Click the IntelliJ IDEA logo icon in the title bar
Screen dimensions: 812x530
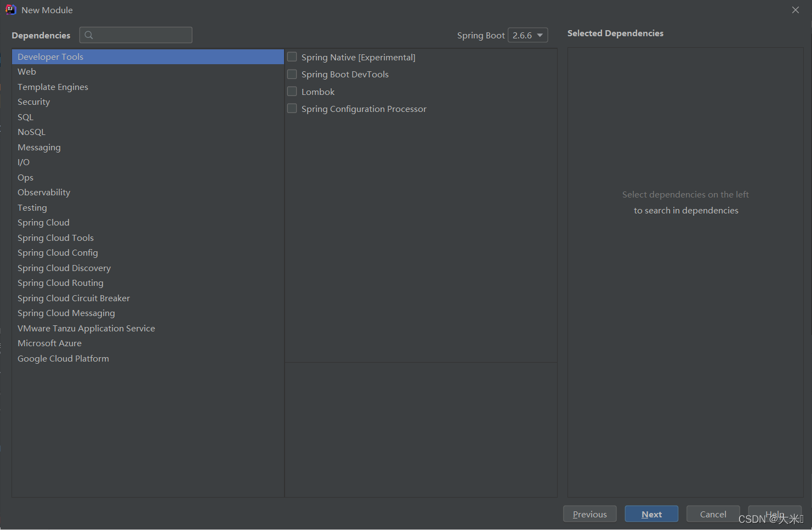[x=10, y=9]
